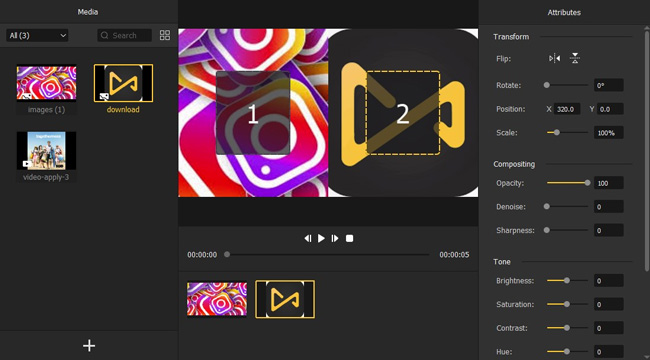
Task: Click the Attributes panel scrollbar
Action: tap(648, 151)
